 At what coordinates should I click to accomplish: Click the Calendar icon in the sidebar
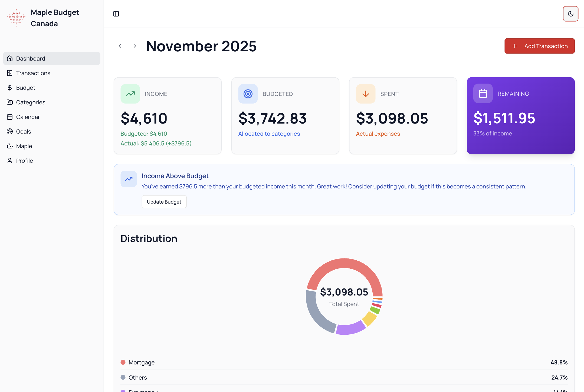pyautogui.click(x=10, y=117)
